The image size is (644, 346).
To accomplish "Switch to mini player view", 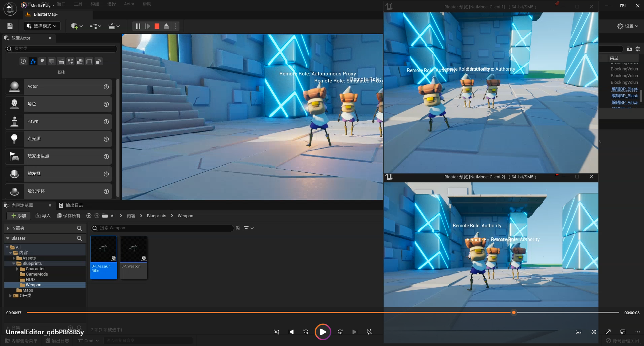I will (623, 332).
